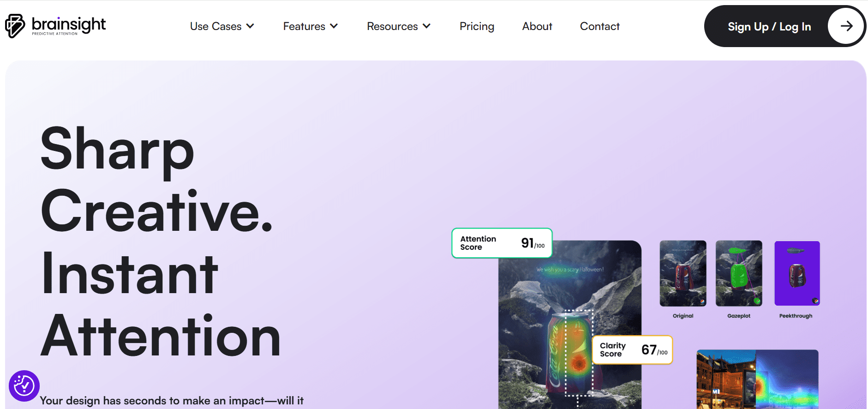868x409 pixels.
Task: Open the purple cookie consent icon
Action: [24, 385]
